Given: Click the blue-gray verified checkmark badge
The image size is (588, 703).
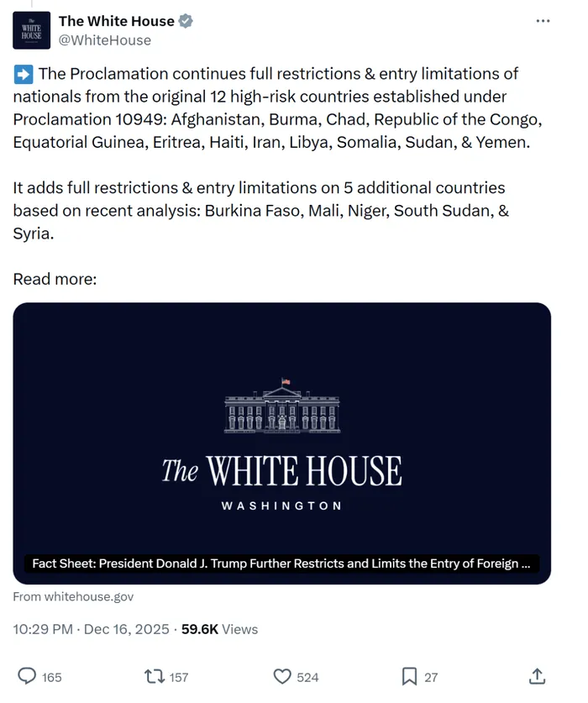Looking at the screenshot, I should [186, 22].
